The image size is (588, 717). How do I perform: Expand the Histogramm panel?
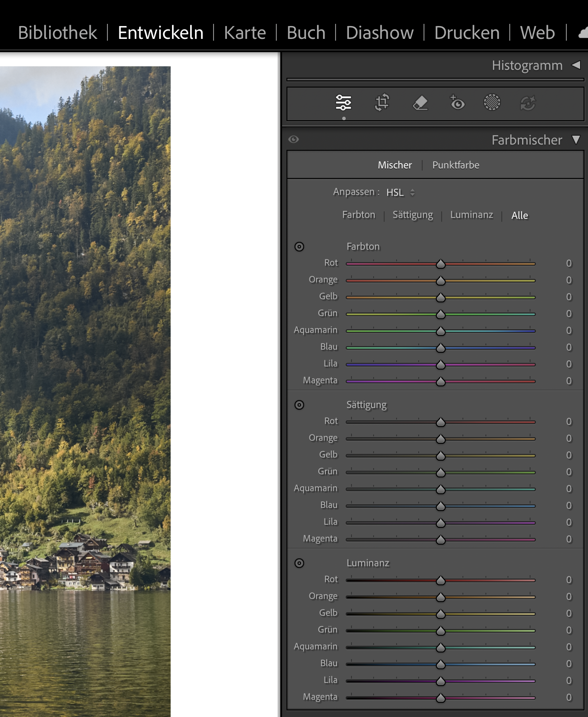pyautogui.click(x=576, y=65)
